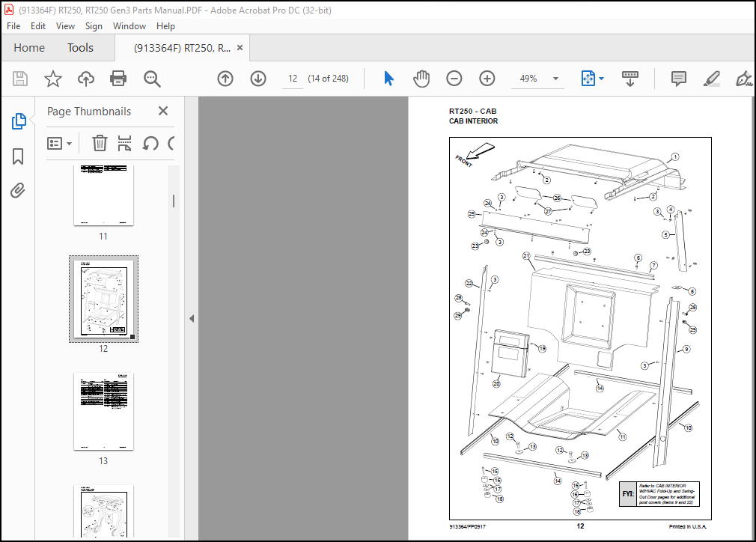Select page 13 thumbnail
The image size is (756, 542).
click(x=103, y=411)
